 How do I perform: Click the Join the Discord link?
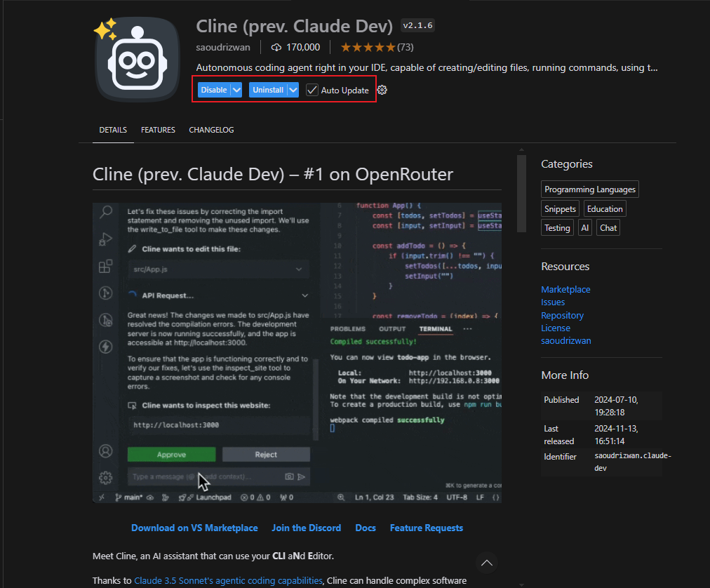[306, 528]
